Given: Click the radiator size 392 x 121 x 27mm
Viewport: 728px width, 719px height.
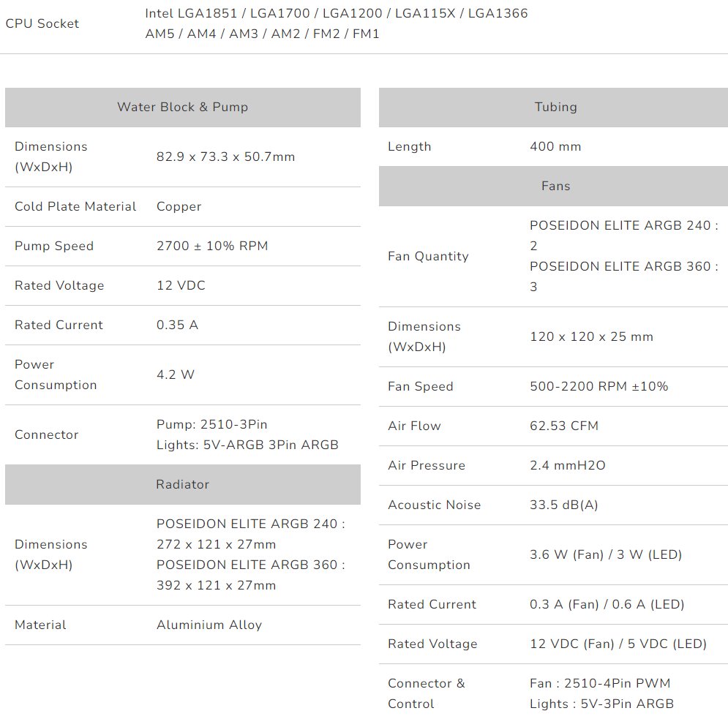Looking at the screenshot, I should coord(217,585).
